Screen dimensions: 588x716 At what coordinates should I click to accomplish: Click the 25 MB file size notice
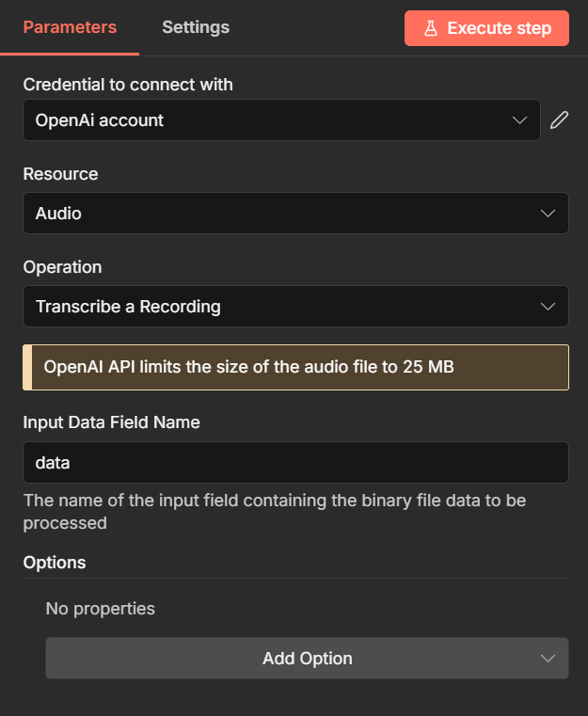tap(295, 367)
